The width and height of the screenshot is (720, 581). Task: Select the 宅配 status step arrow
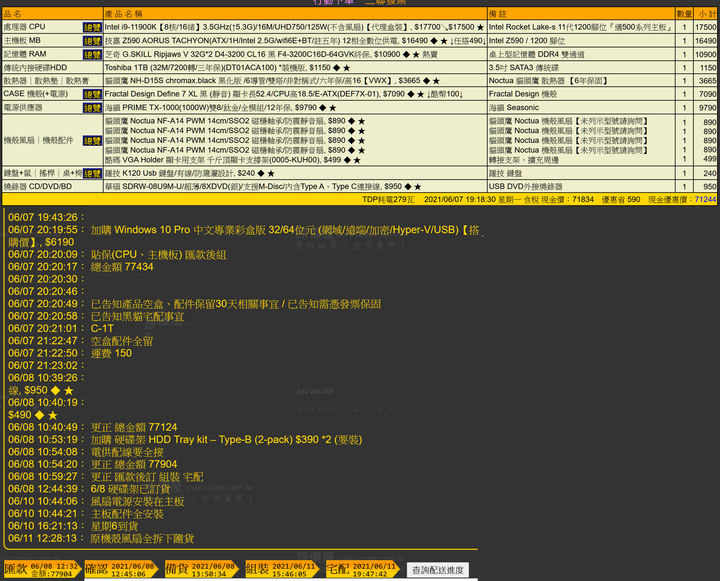363,570
